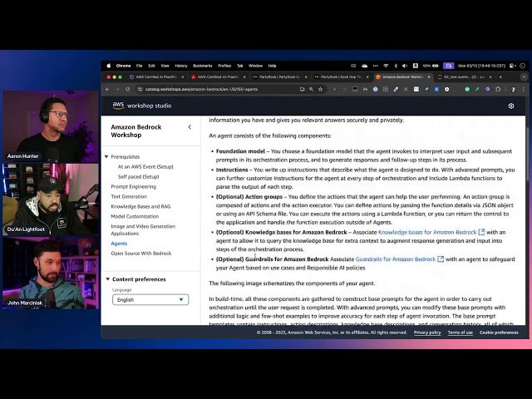
Task: Open the File menu
Action: (x=139, y=66)
